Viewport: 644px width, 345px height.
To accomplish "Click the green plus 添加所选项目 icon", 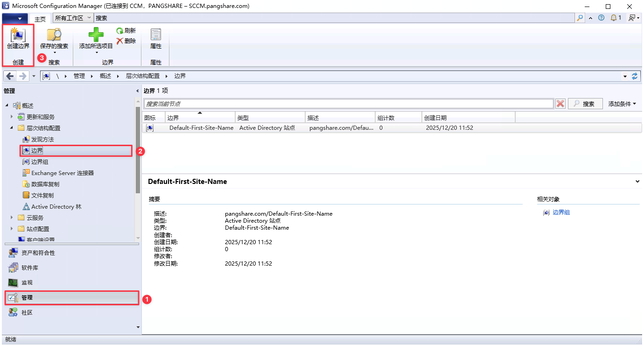I will point(96,35).
